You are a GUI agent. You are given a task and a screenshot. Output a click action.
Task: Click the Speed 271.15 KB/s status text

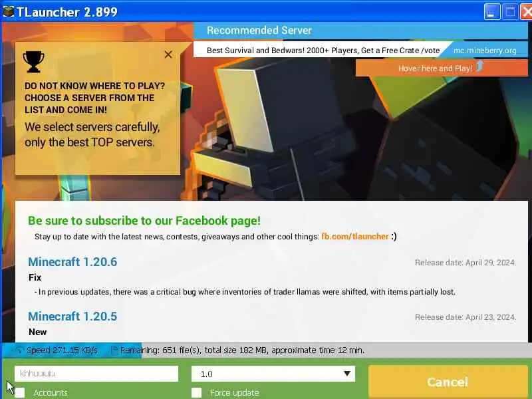point(62,350)
